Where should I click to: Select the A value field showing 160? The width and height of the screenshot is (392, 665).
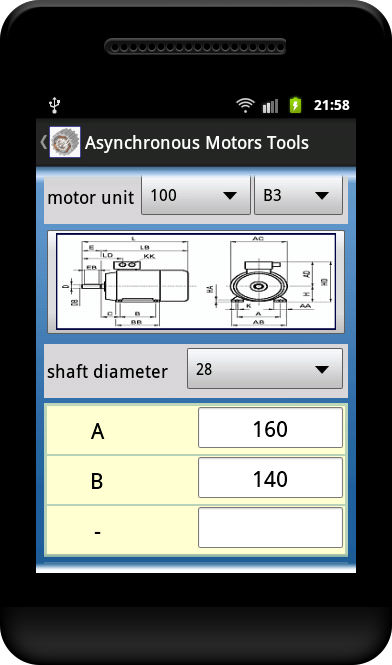(x=270, y=428)
